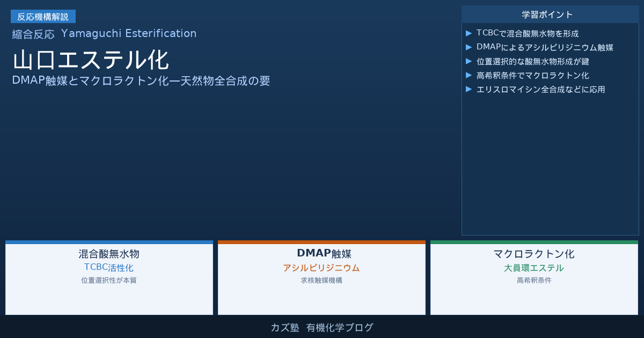Click the blue TCBC活性化 label
Viewport: 644px width, 338px height.
(109, 267)
